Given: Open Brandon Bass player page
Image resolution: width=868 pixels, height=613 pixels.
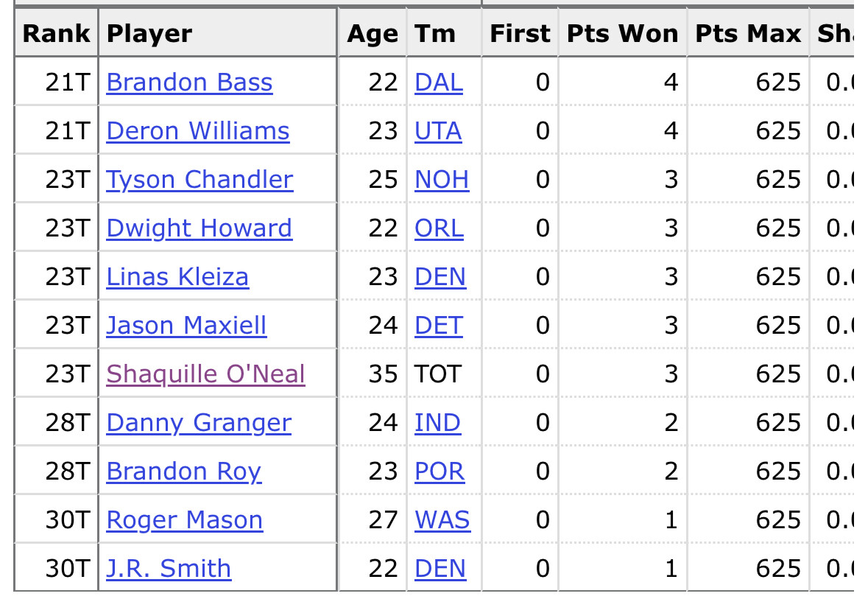Looking at the screenshot, I should pyautogui.click(x=189, y=83).
